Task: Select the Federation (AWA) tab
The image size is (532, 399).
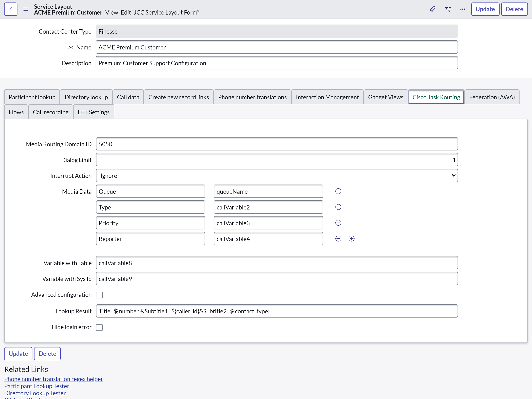Action: 492,97
